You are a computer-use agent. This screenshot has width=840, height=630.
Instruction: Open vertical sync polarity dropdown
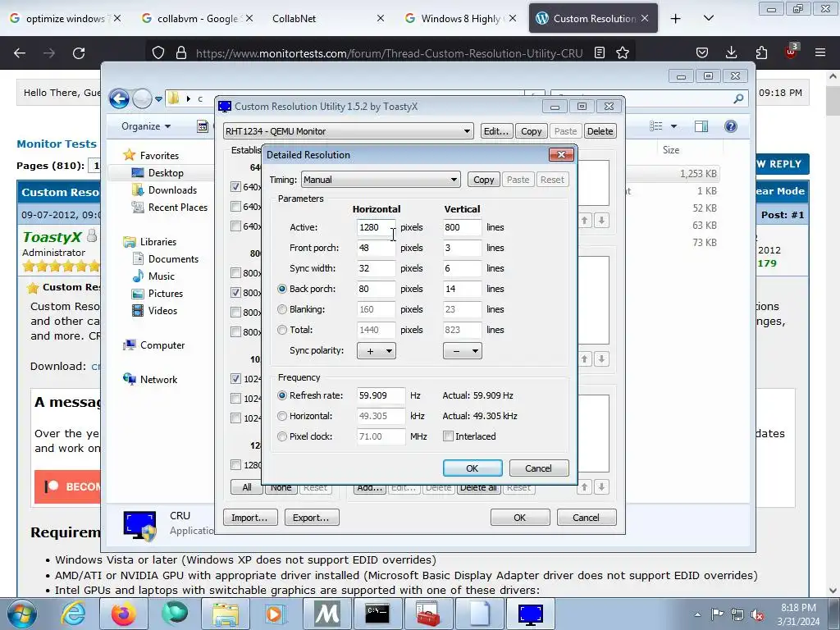[463, 351]
